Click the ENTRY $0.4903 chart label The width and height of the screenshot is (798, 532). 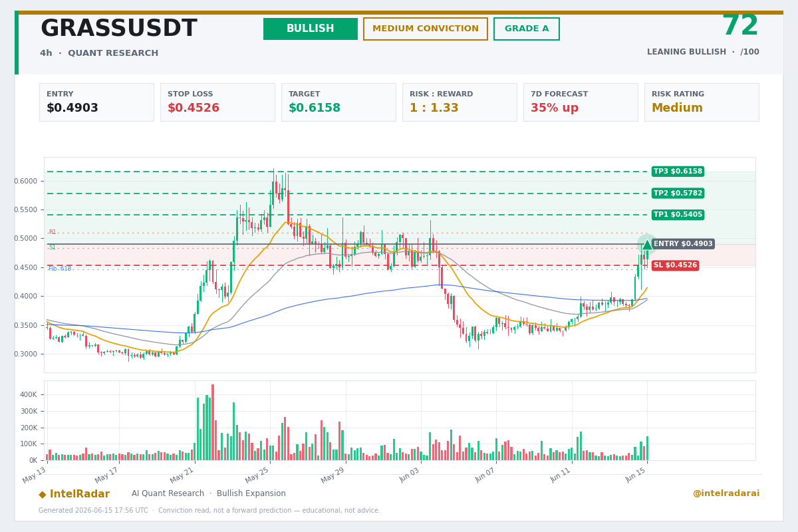click(683, 244)
